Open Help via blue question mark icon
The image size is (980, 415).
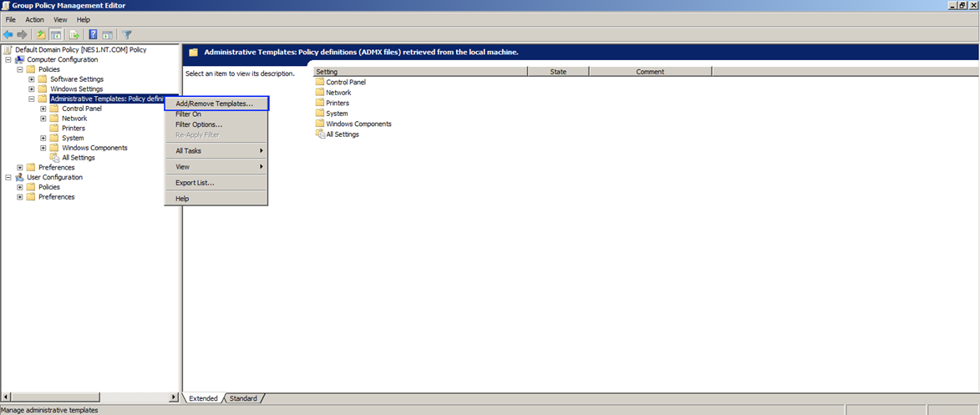tap(93, 35)
